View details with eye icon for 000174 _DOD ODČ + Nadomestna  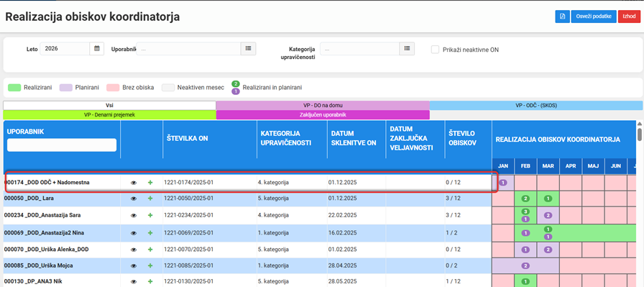(x=134, y=183)
